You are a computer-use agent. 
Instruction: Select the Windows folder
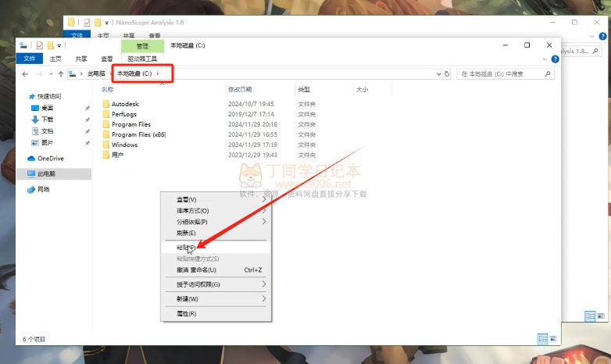pyautogui.click(x=125, y=145)
